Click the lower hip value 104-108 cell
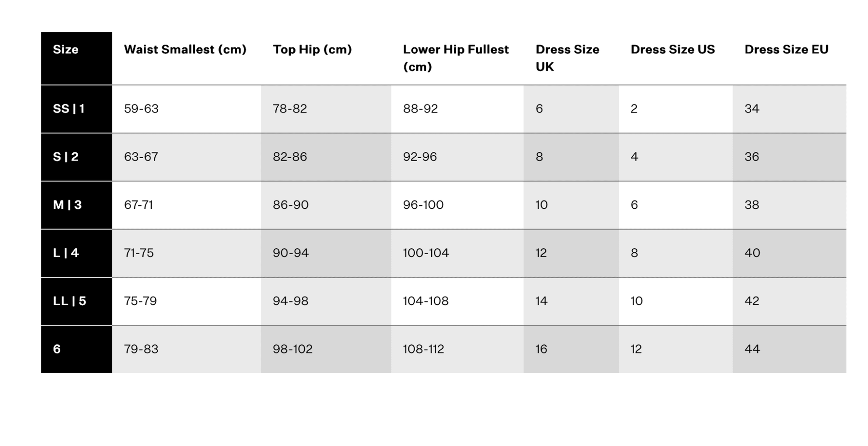868x446 pixels. pos(426,301)
